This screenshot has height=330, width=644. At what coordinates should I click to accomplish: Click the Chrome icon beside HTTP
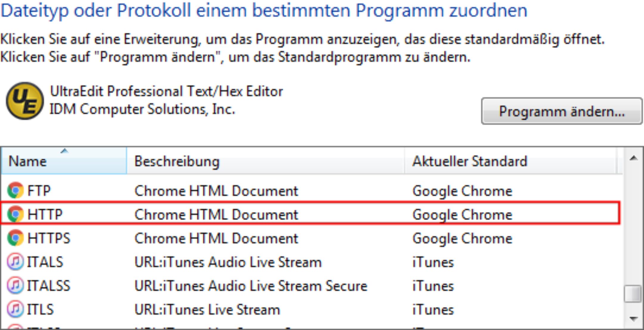(16, 214)
